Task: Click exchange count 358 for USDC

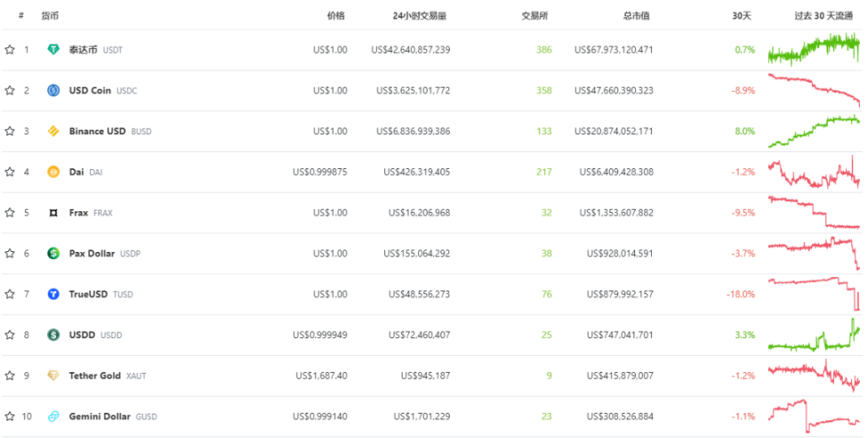Action: pos(544,90)
